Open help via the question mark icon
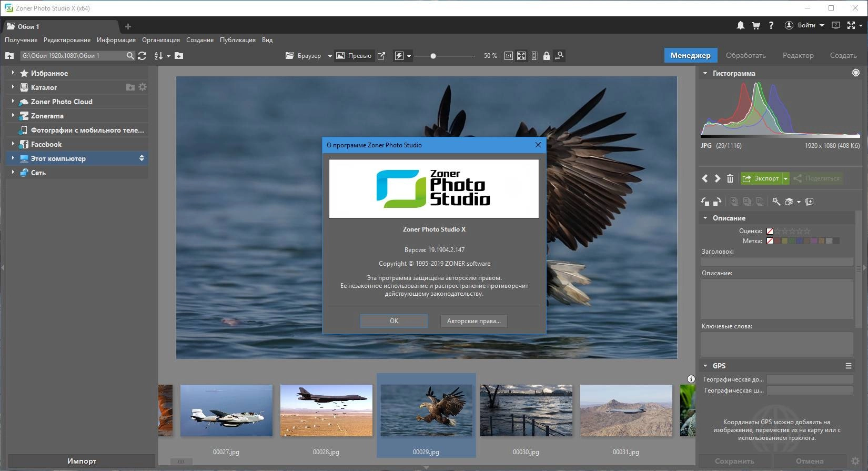 (771, 25)
